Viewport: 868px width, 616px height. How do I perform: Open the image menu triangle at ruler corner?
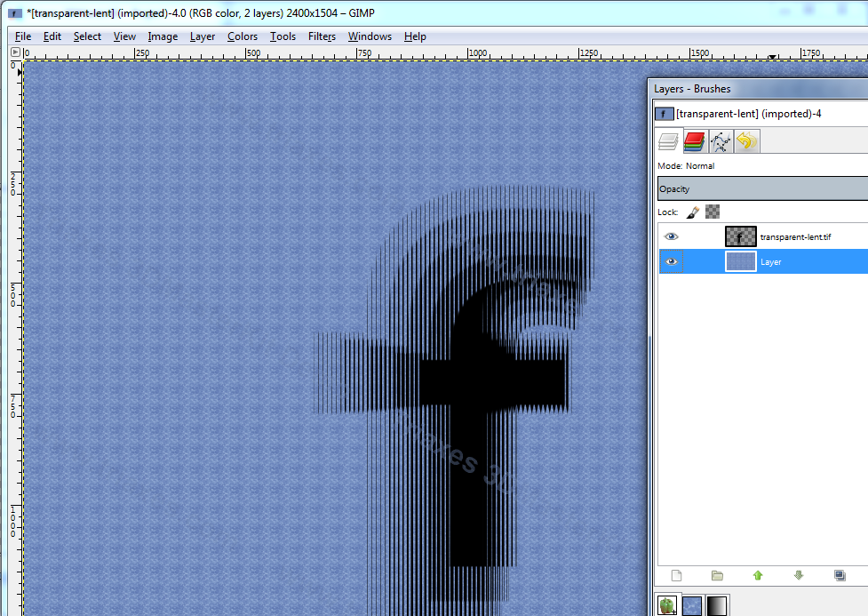point(15,52)
